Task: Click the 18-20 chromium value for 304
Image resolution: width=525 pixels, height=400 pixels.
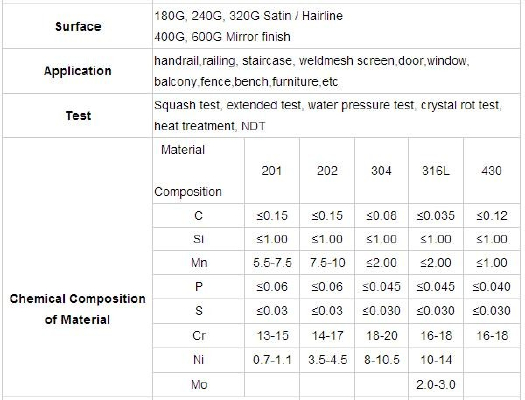Action: [x=382, y=335]
